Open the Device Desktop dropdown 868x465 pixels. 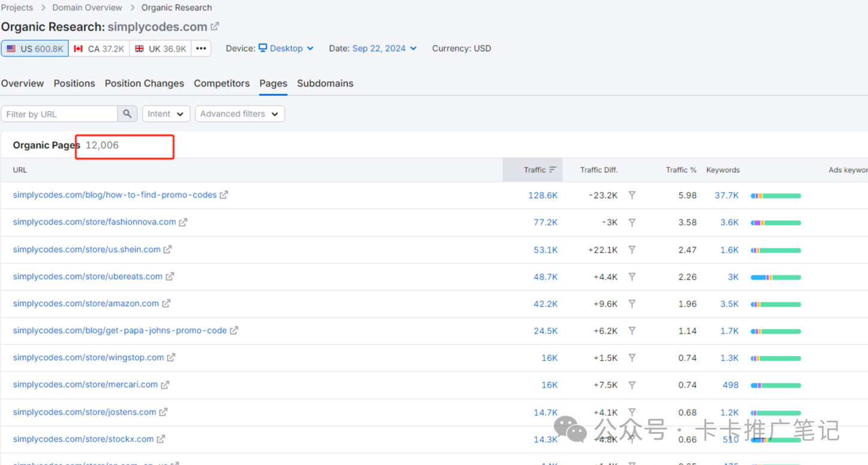(x=286, y=49)
